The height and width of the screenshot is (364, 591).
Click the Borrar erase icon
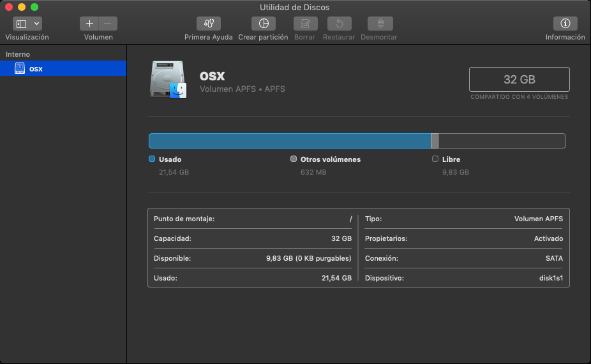(305, 24)
